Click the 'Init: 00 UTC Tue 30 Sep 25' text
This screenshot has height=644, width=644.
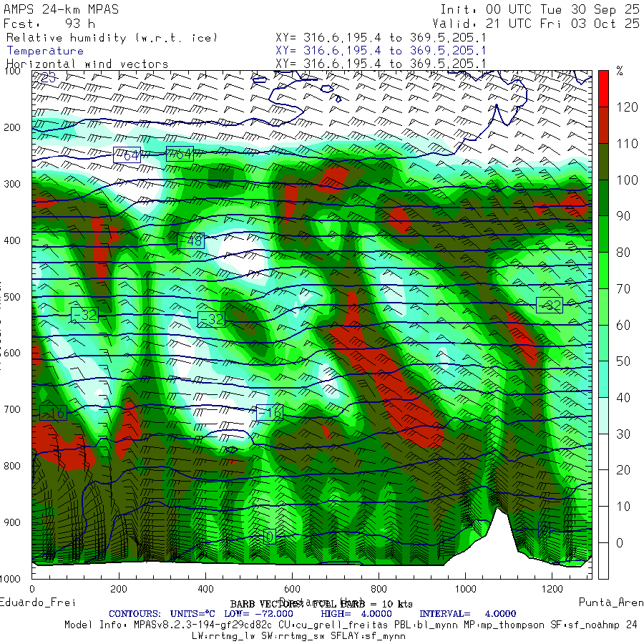pyautogui.click(x=540, y=9)
